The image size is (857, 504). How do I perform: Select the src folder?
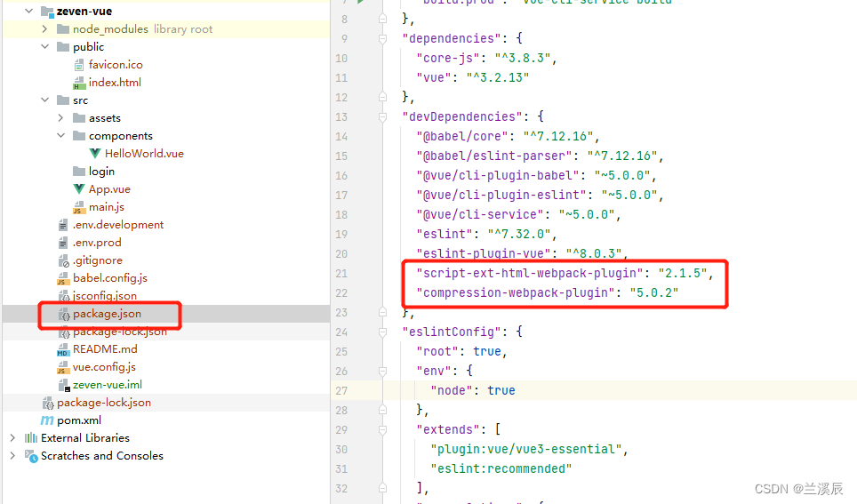[80, 100]
